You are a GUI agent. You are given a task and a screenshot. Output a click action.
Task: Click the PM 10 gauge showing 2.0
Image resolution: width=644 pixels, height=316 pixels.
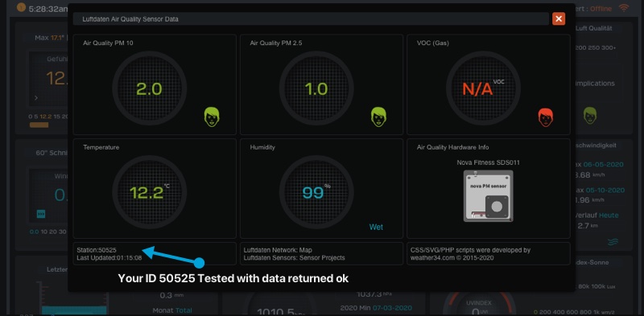[150, 88]
